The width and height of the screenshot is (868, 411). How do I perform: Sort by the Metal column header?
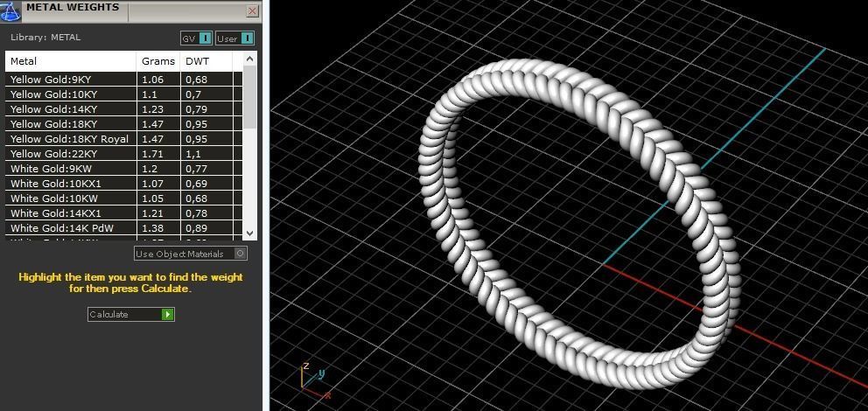(x=71, y=61)
